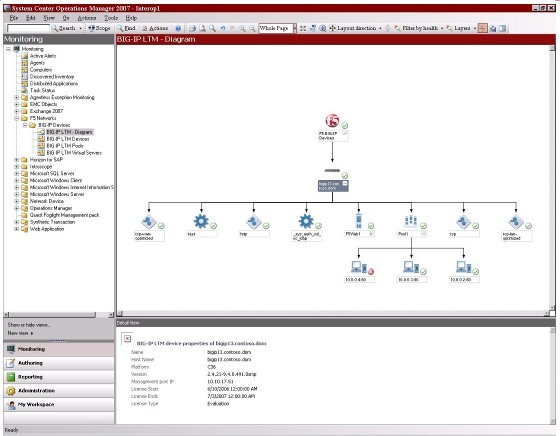Switch to the Authoring workspace
The height and width of the screenshot is (436, 560).
click(59, 363)
